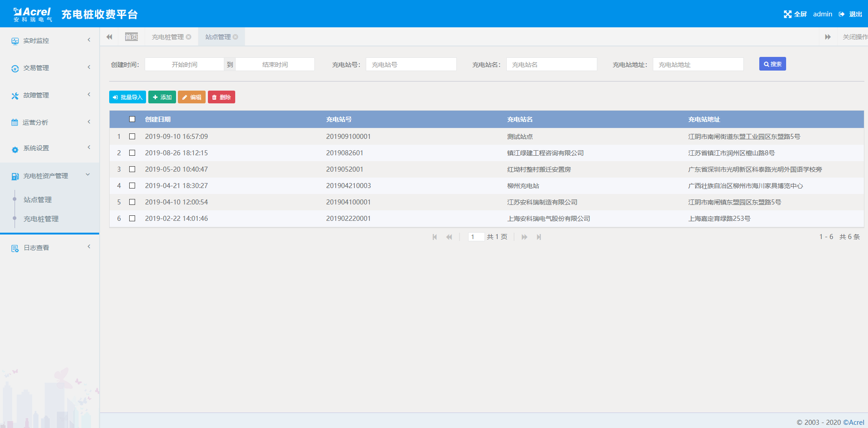
Task: Check the row for 江苏安科瑞制造有限公司
Action: point(132,202)
